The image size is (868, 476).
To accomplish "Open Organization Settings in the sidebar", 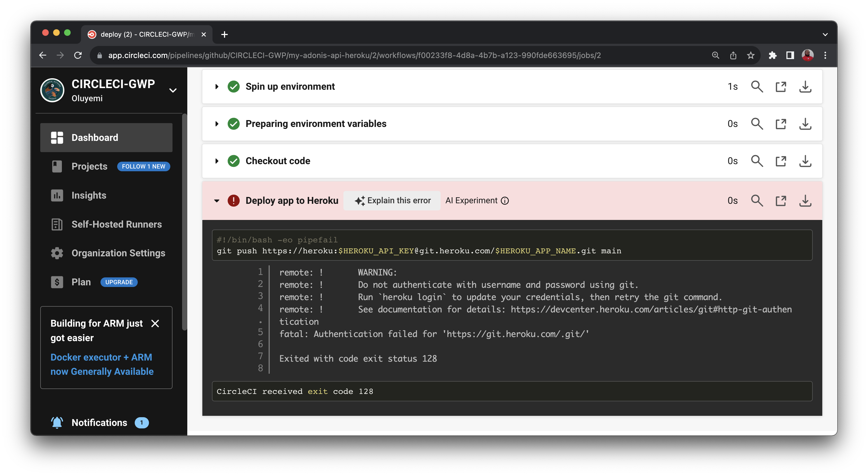I will coord(118,253).
